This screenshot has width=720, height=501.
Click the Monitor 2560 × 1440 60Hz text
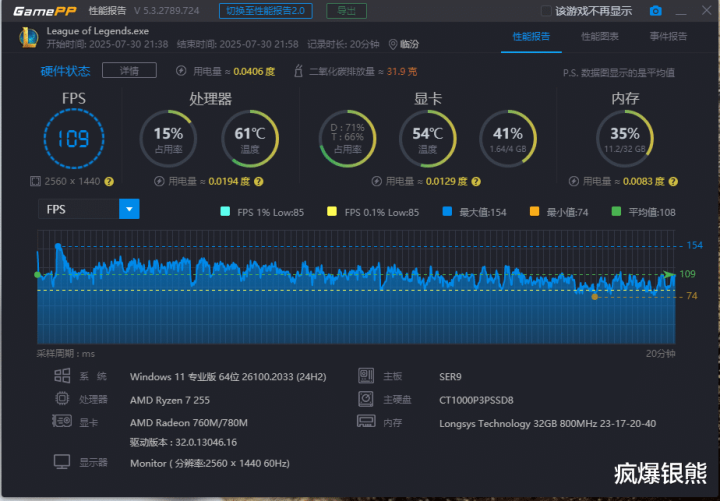click(x=210, y=463)
